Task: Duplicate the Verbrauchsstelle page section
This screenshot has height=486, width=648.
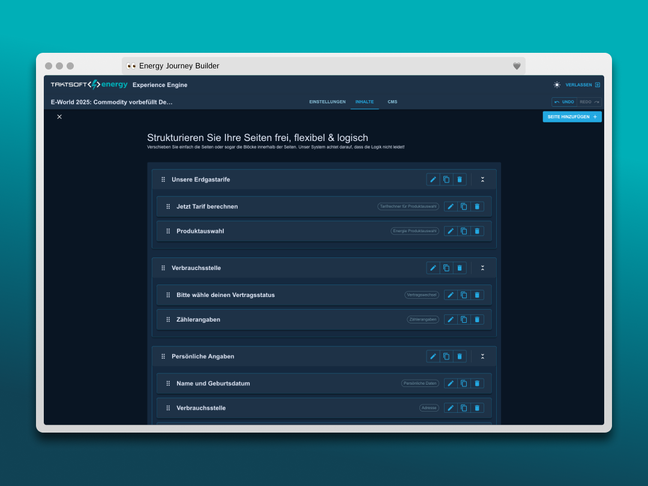Action: click(x=446, y=268)
